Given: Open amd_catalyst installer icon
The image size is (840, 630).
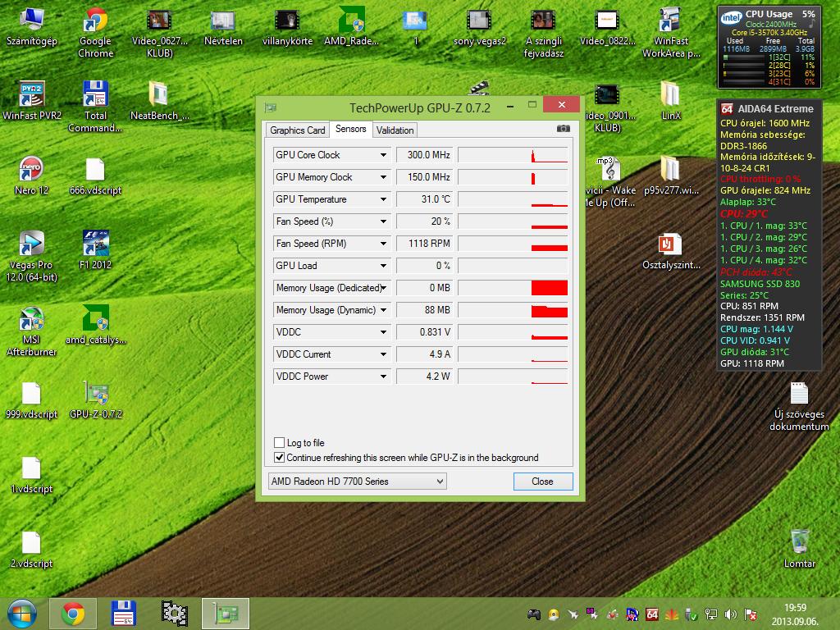Looking at the screenshot, I should (x=95, y=325).
